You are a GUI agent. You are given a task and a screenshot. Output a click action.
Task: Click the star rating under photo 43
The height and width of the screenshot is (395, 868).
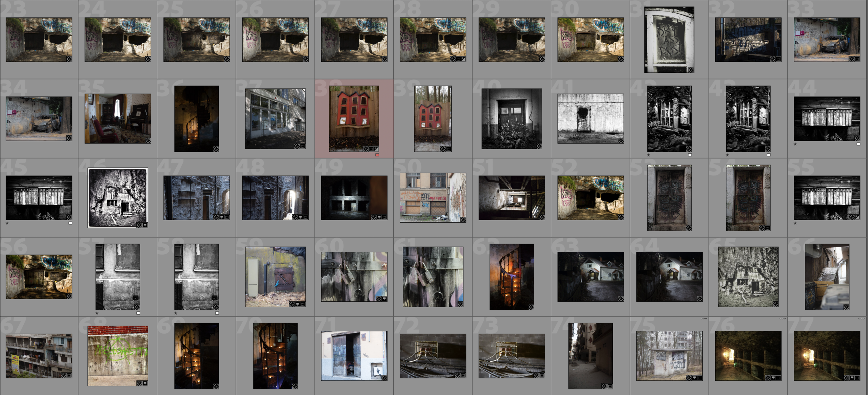pyautogui.click(x=727, y=155)
